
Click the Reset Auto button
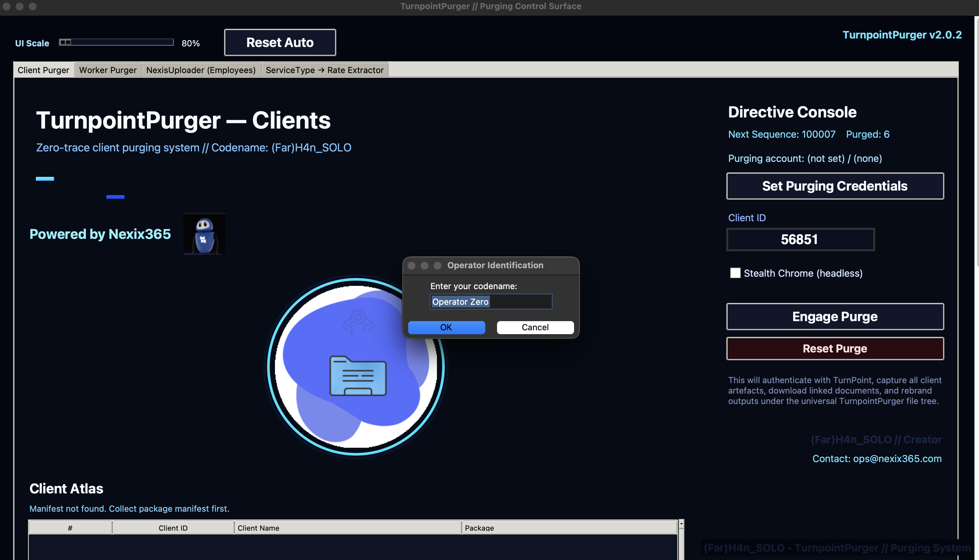tap(280, 42)
